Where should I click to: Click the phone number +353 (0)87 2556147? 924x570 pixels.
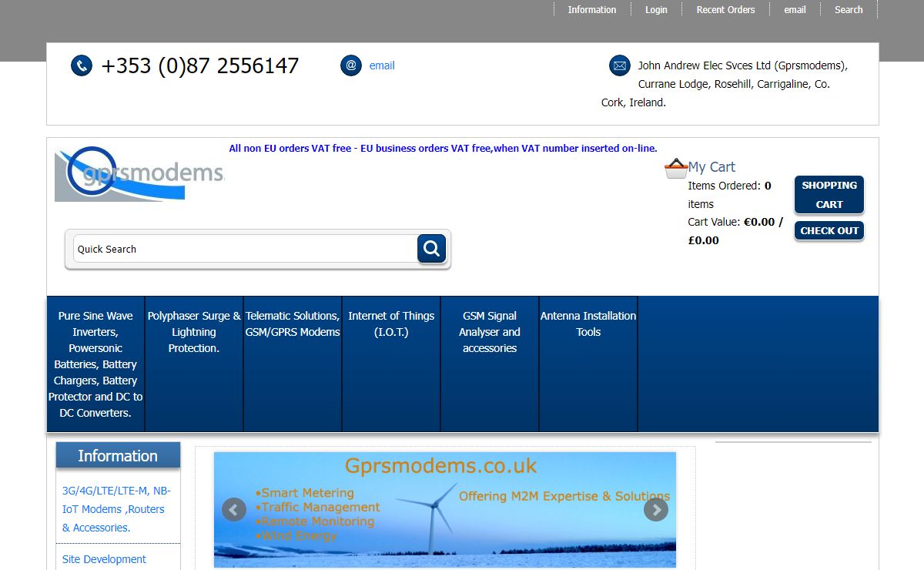point(199,65)
